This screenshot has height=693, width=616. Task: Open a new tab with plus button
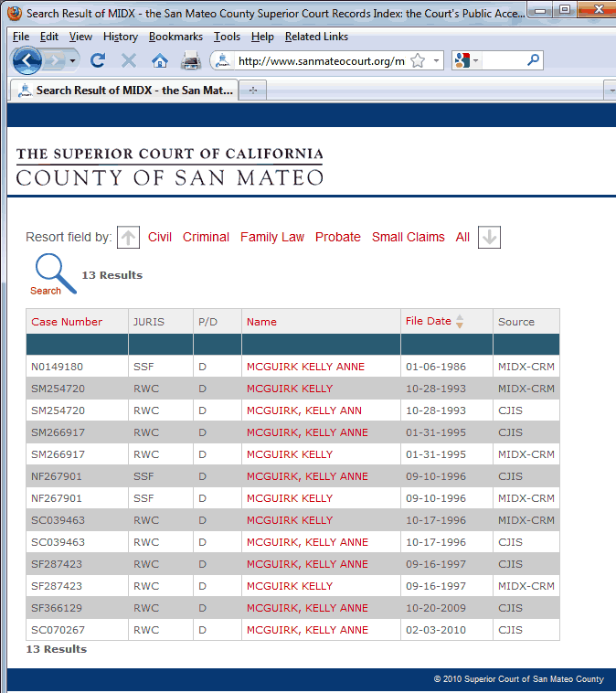point(253,91)
